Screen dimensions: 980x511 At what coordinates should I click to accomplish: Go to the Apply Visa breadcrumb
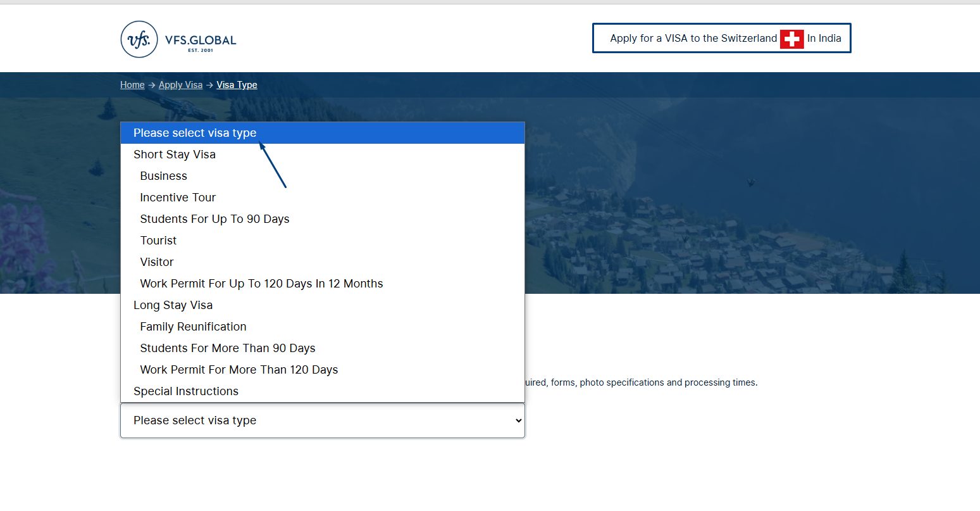pos(180,85)
